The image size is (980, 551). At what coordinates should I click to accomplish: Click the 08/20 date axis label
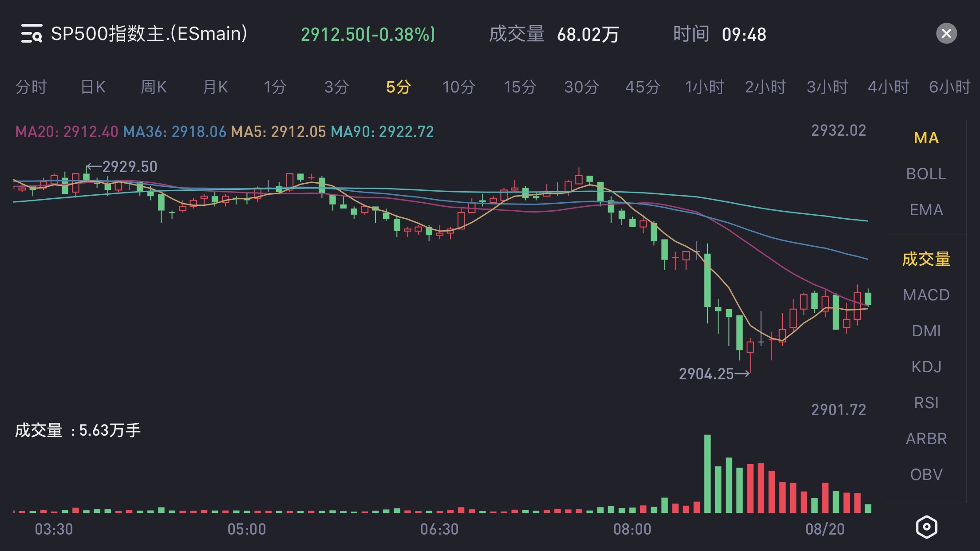pos(825,529)
